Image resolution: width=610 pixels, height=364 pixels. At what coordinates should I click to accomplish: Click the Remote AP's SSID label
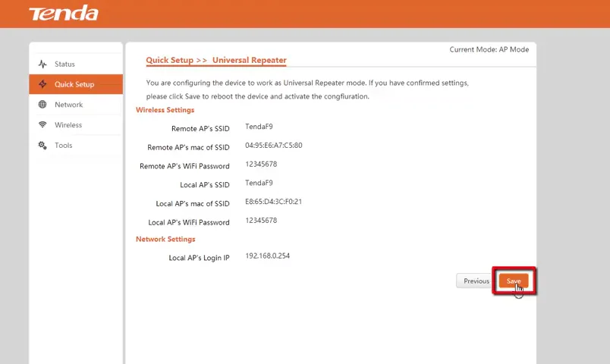[x=200, y=128]
